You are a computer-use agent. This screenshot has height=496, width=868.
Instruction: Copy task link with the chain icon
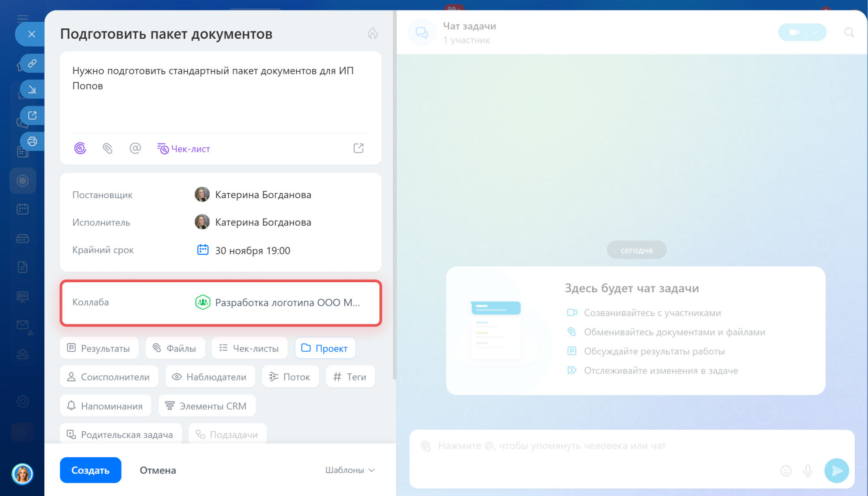(x=32, y=63)
